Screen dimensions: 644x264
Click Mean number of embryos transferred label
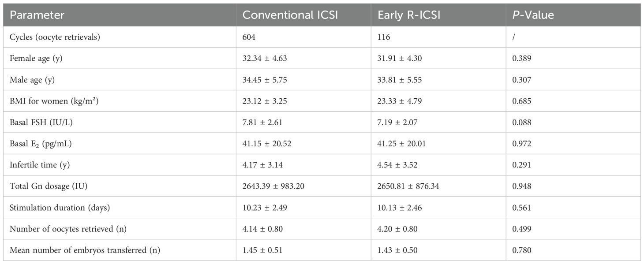tap(85, 250)
